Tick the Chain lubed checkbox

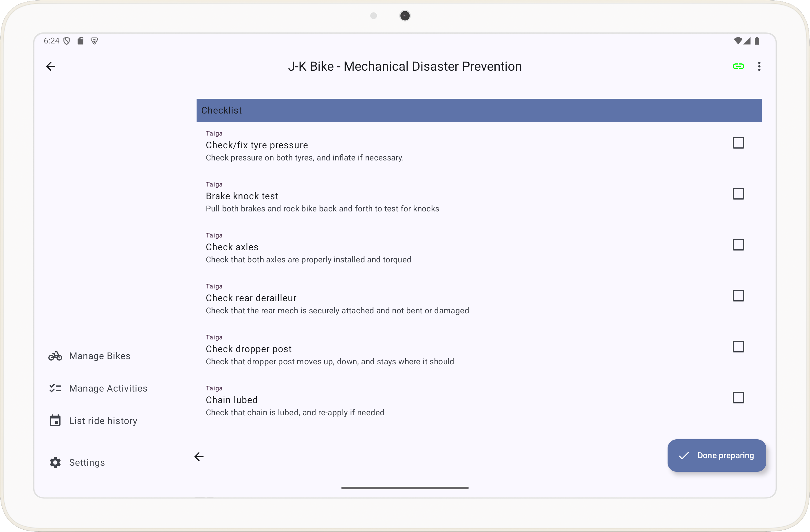click(738, 398)
